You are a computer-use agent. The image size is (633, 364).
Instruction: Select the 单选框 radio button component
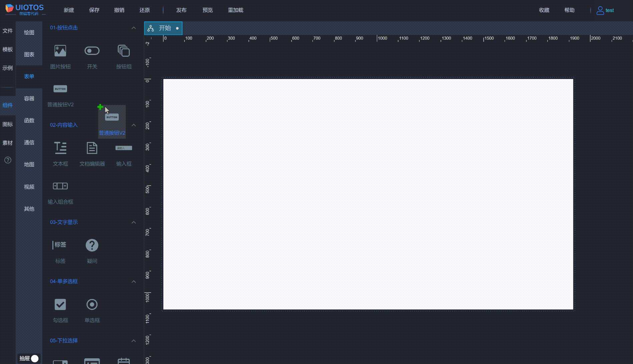(92, 304)
